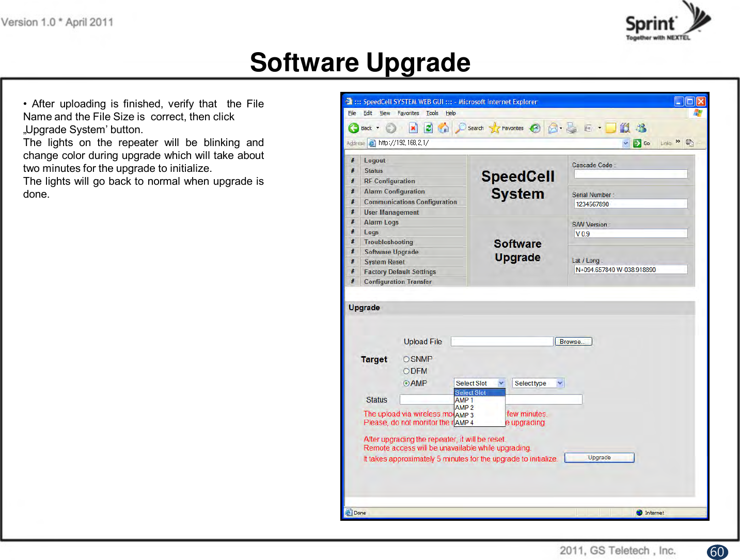Open the Messenger people icon
This screenshot has width=740, height=560.
(x=641, y=128)
